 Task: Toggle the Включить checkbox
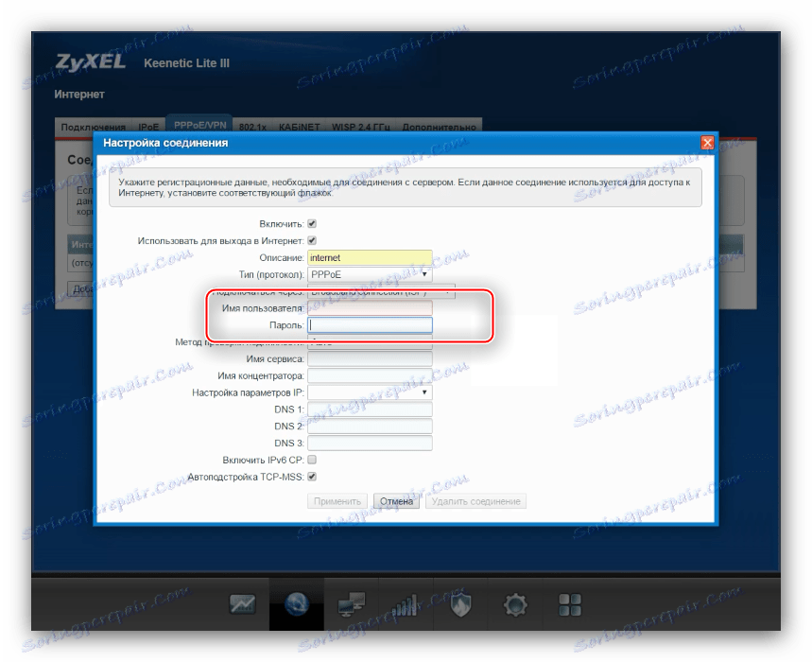(312, 224)
